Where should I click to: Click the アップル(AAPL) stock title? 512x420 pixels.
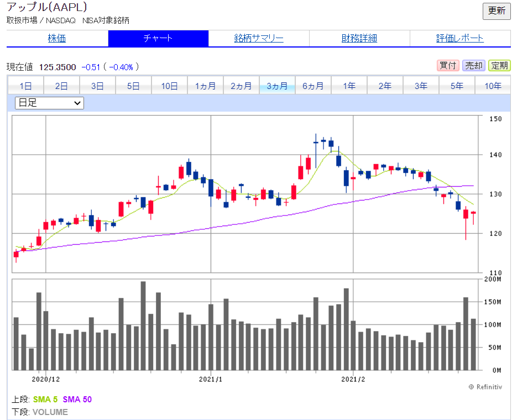[47, 7]
